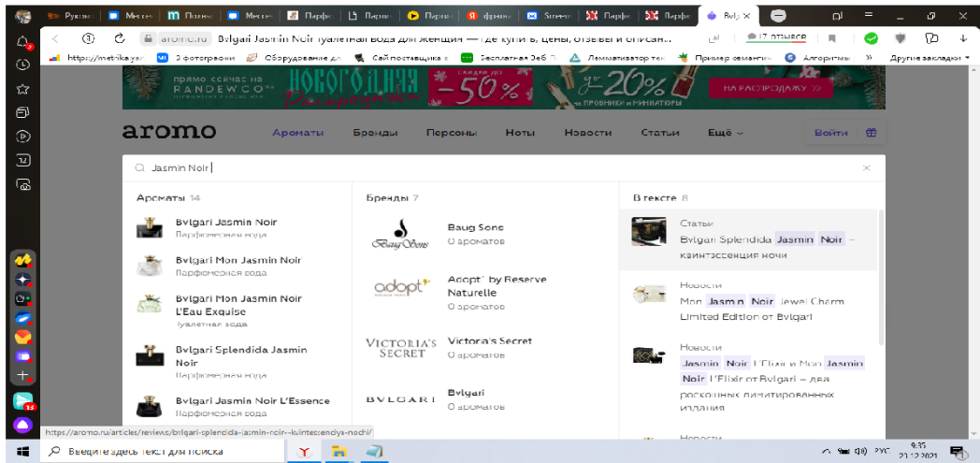Click the Войти login button
Screen dimensions: 980x463
point(830,133)
